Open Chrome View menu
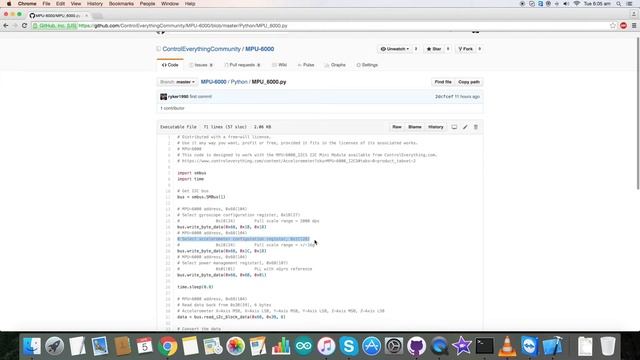The width and height of the screenshot is (640, 360). [76, 4]
